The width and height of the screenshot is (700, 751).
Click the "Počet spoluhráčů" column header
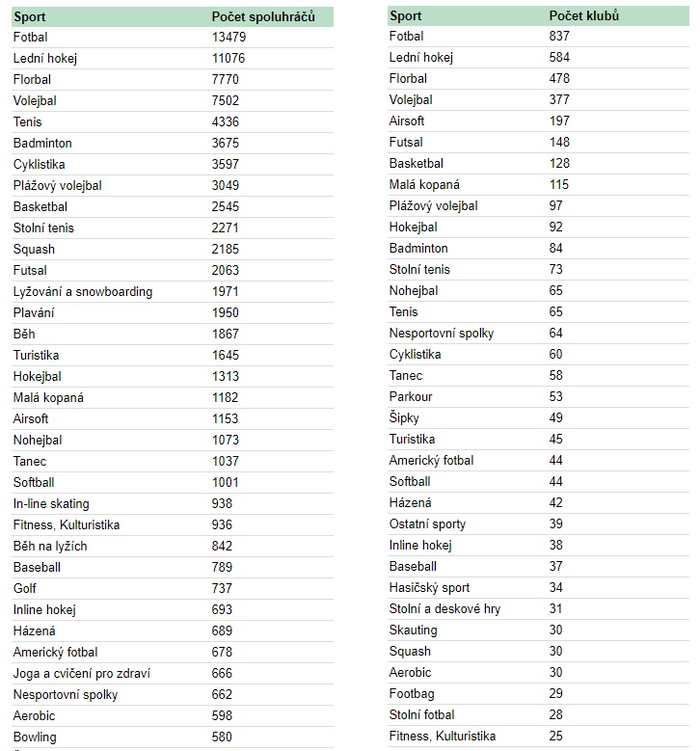263,17
